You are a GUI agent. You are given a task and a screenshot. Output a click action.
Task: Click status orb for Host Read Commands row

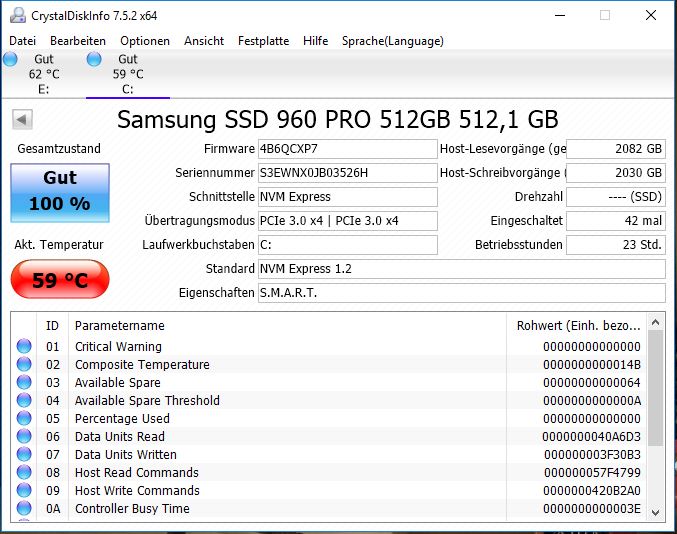point(24,472)
